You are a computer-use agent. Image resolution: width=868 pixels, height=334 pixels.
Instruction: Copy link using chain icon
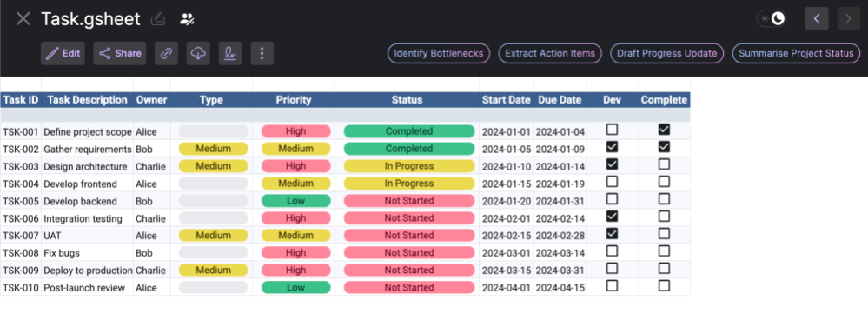166,54
